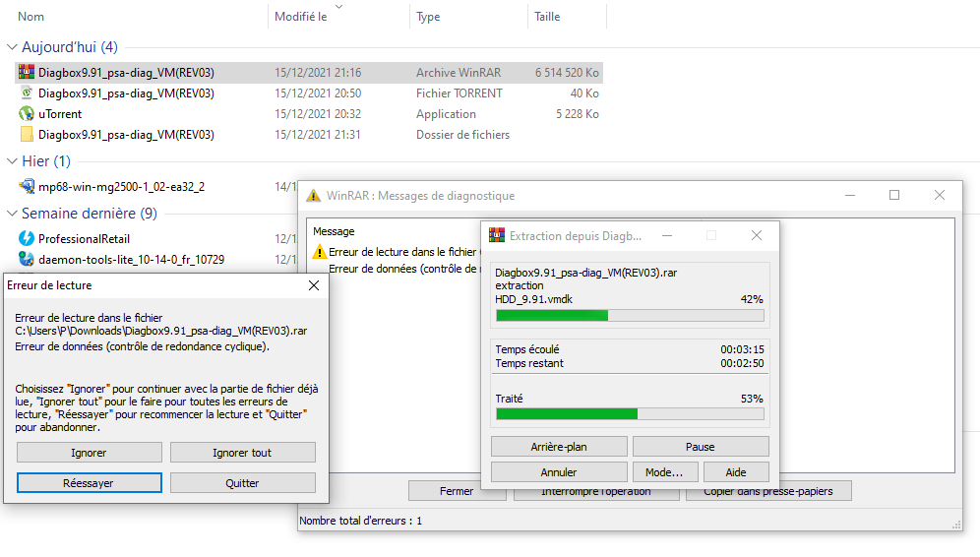
Task: Click the archive name Diagbox9.91_psa-diag_VM(REV03).rar in the extraction window
Action: 586,273
